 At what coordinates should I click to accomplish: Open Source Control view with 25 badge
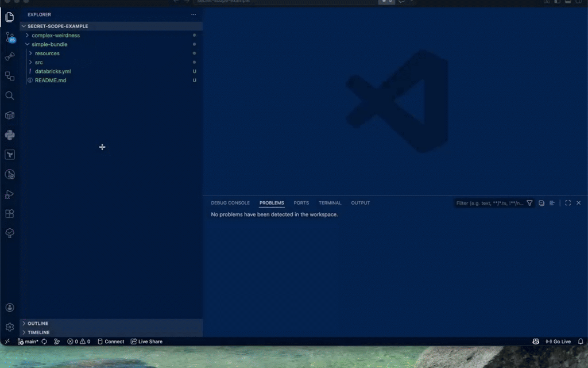pyautogui.click(x=10, y=37)
